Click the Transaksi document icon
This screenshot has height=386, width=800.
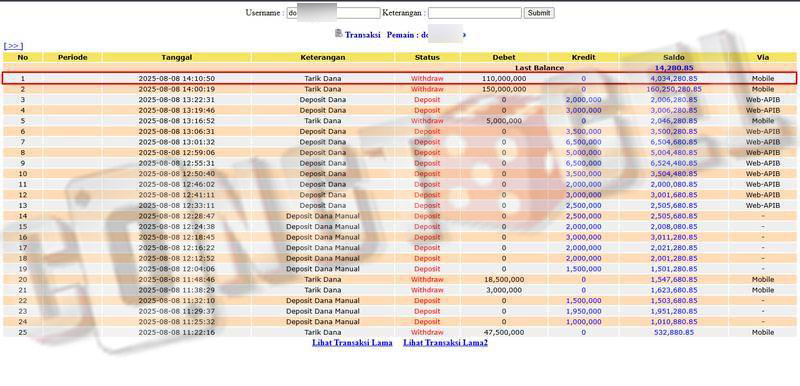tap(339, 34)
